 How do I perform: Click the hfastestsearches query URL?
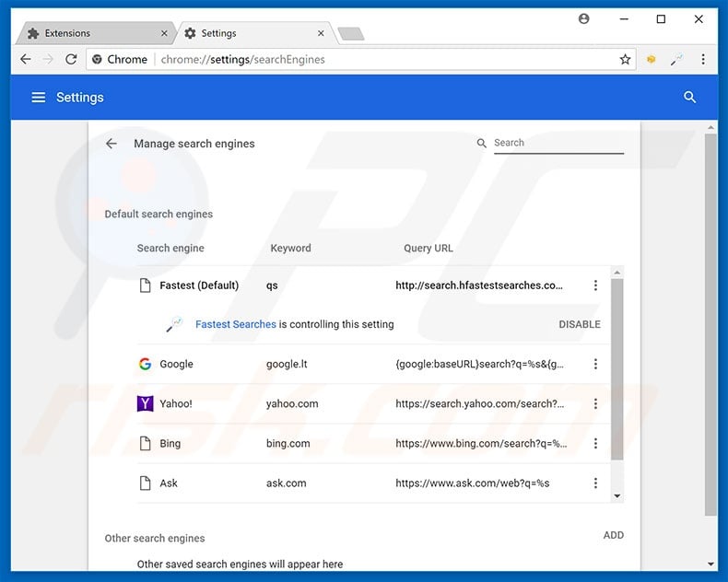point(479,285)
